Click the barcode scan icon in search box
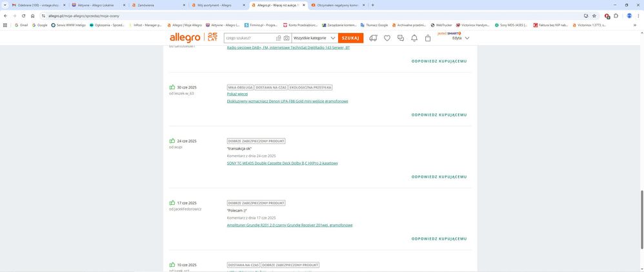The image size is (644, 272). 279,38
